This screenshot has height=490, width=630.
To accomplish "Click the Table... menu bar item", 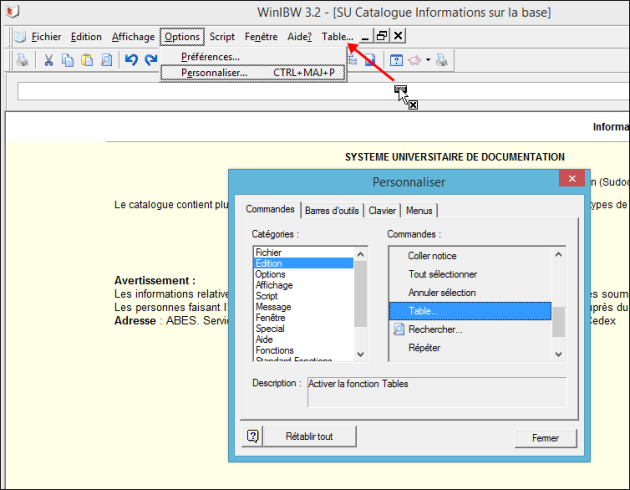I will (338, 37).
